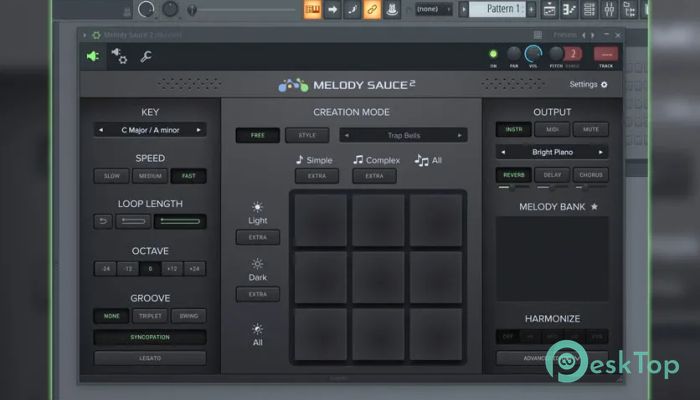
Task: Click the EXTRA button under Dark
Action: [x=258, y=294]
